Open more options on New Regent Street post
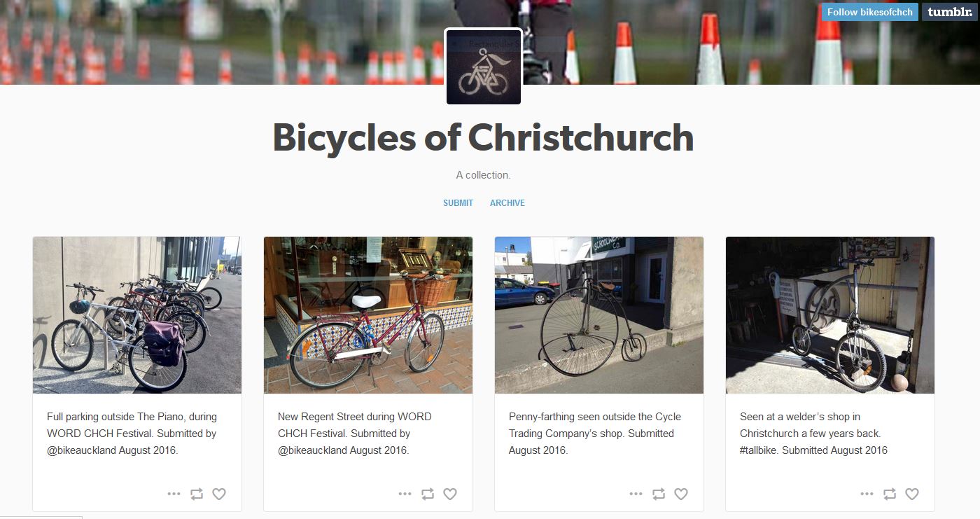Image resolution: width=980 pixels, height=519 pixels. pyautogui.click(x=405, y=494)
